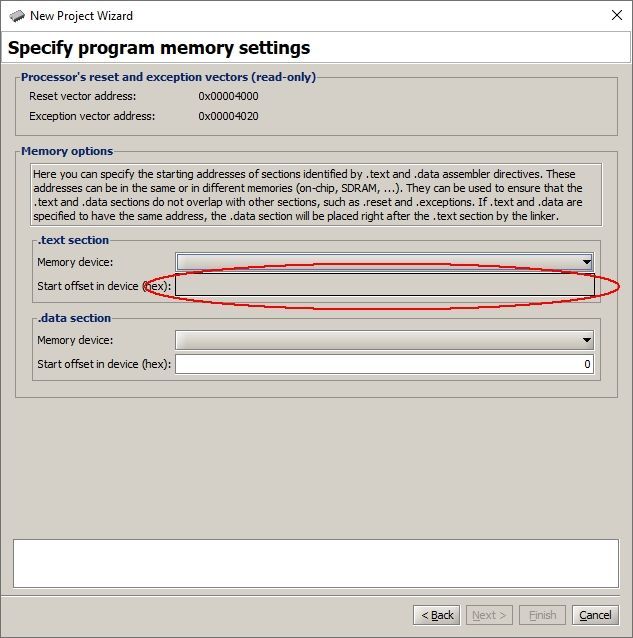Screen dimensions: 633x638
Task: Click the '.text section' group label
Action: click(x=73, y=240)
